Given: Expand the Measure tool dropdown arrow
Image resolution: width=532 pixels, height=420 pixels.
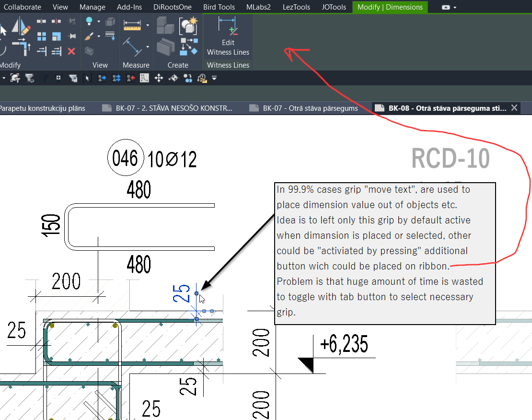Looking at the screenshot, I should pyautogui.click(x=148, y=25).
